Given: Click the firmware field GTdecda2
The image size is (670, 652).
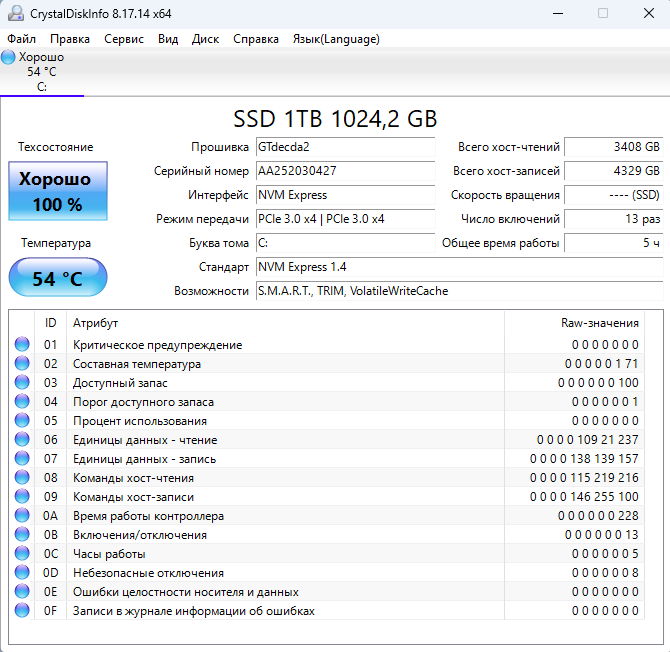Looking at the screenshot, I should [x=344, y=147].
